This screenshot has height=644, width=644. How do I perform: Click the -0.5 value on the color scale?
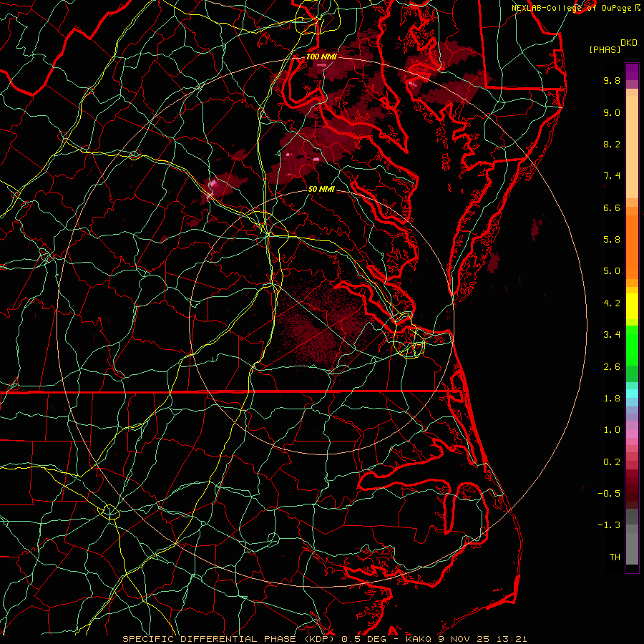[609, 494]
